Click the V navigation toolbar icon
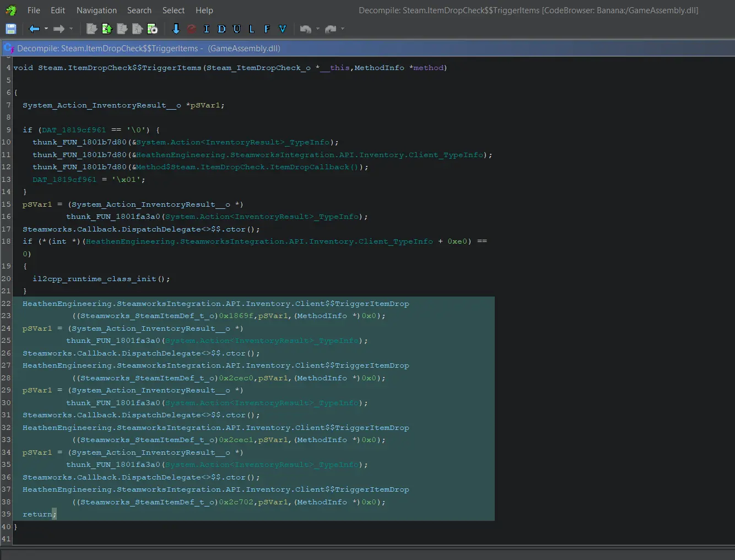The height and width of the screenshot is (560, 735). [x=283, y=29]
